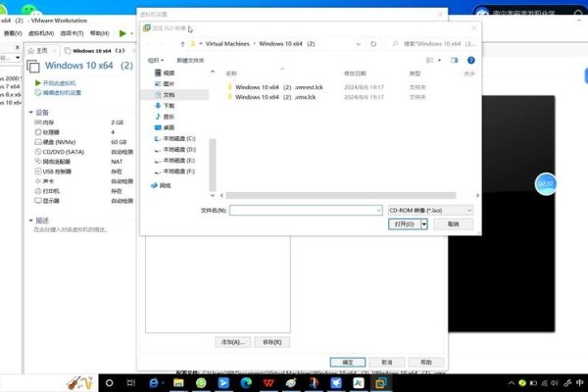Click the 添加(A)... button in the settings dialog
Screen dimensions: 588x392
pos(233,342)
